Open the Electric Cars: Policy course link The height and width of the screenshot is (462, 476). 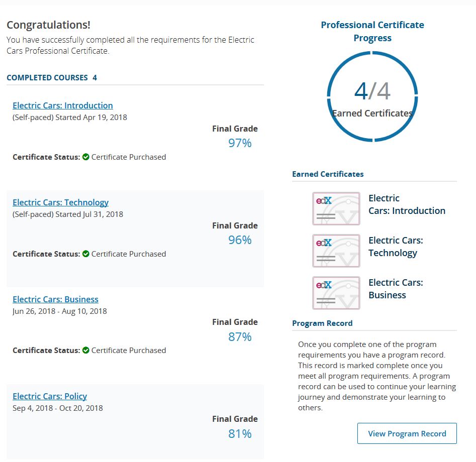[x=49, y=396]
